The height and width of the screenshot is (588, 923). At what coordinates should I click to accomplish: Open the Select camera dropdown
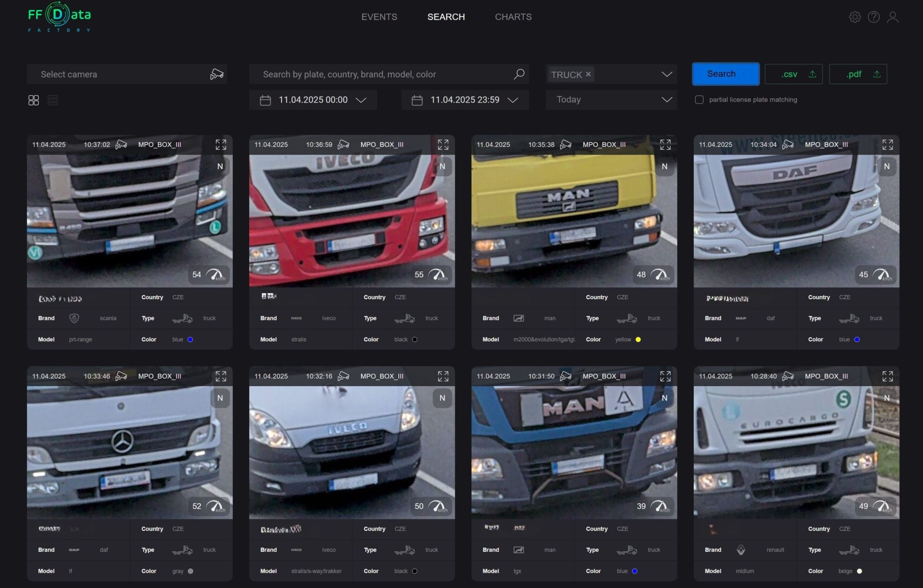tap(127, 74)
